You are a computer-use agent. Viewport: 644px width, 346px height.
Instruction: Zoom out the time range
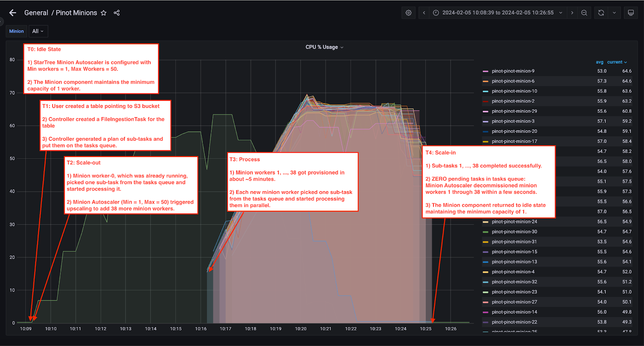click(x=584, y=13)
